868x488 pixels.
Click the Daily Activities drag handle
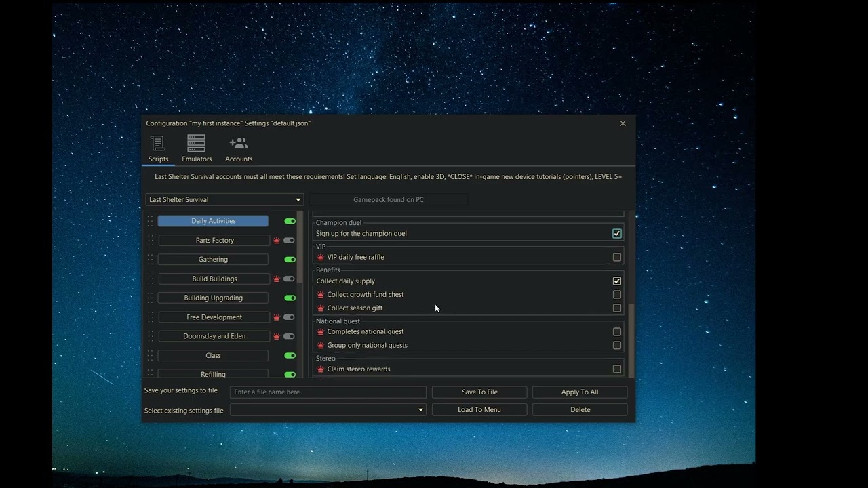coord(151,221)
